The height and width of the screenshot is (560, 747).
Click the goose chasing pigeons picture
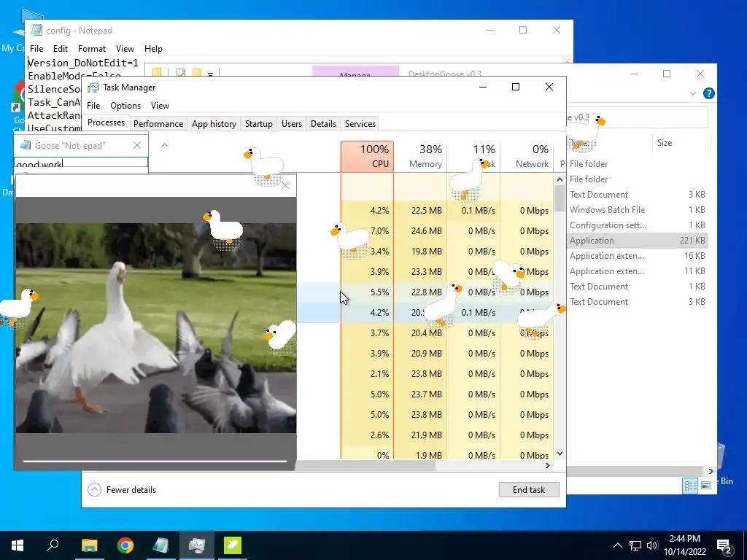pos(156,328)
